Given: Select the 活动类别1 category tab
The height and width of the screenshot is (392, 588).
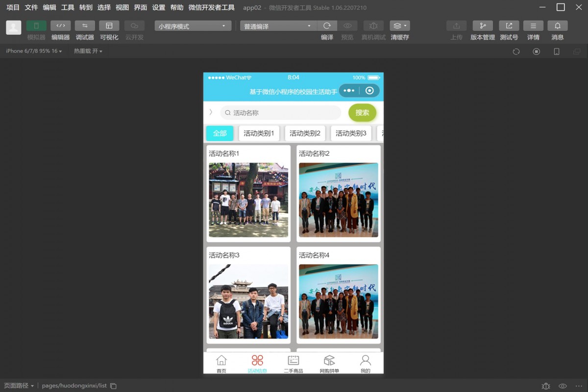Looking at the screenshot, I should tap(259, 133).
